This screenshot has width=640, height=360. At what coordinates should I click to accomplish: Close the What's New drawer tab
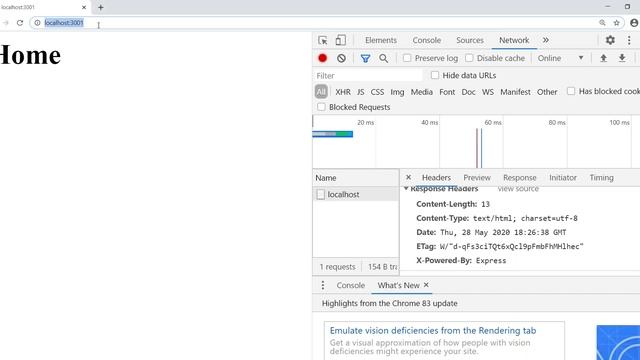pyautogui.click(x=426, y=285)
